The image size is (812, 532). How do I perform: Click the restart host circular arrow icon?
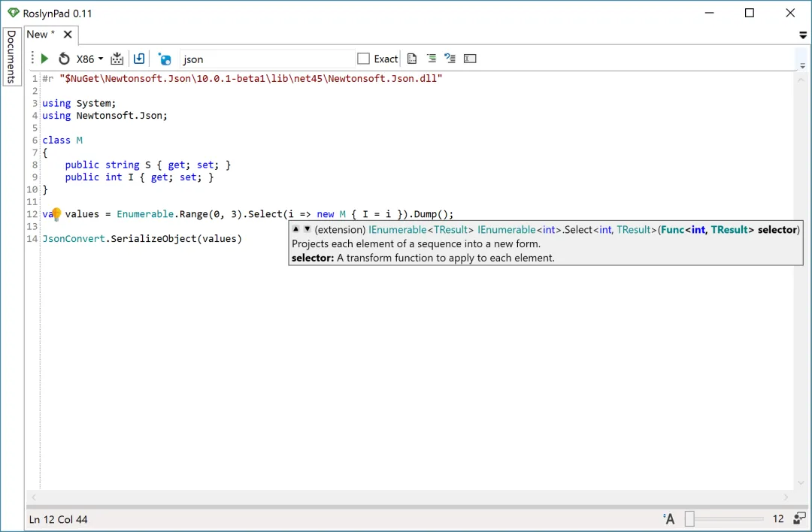click(x=64, y=59)
